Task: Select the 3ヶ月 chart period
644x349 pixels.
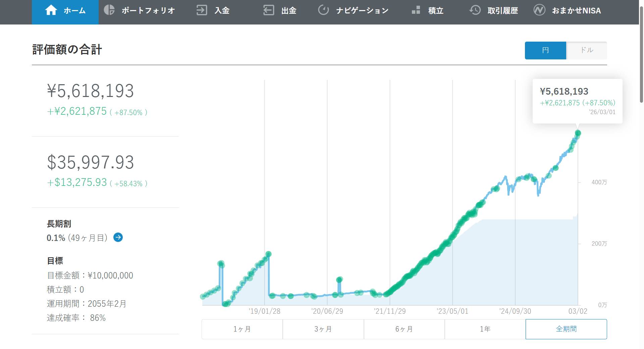Action: (x=323, y=329)
